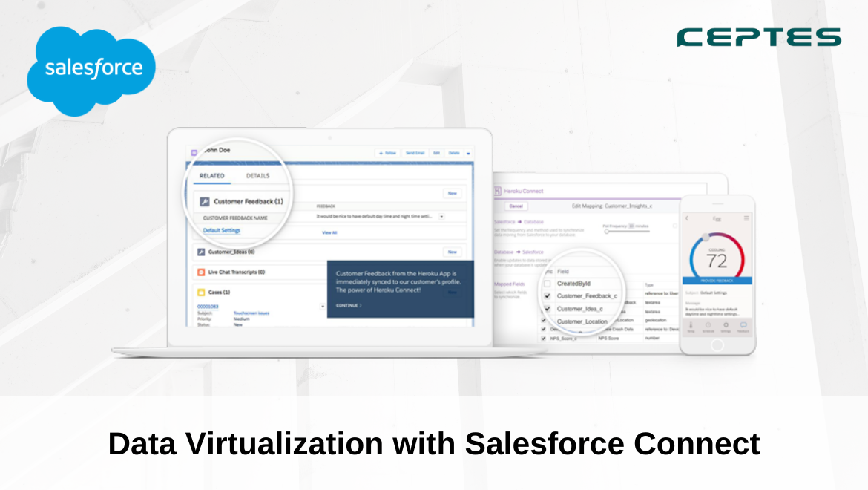Click the Live Chat Transcripts orange icon
The width and height of the screenshot is (868, 490).
(x=201, y=272)
